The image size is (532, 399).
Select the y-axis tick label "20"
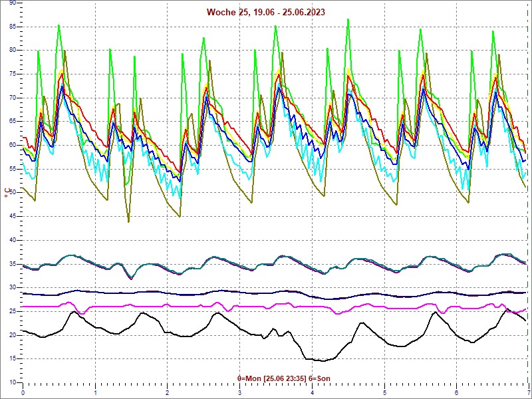(x=12, y=335)
